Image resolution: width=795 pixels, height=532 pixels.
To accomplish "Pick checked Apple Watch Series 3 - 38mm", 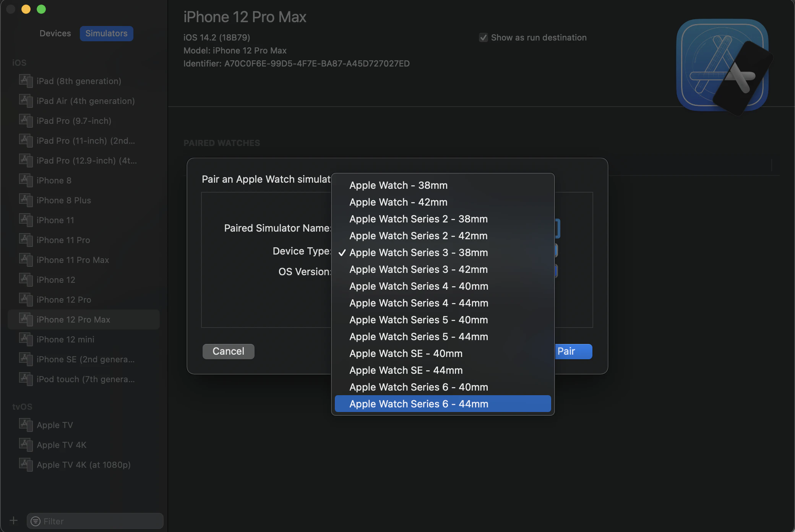I will point(443,253).
